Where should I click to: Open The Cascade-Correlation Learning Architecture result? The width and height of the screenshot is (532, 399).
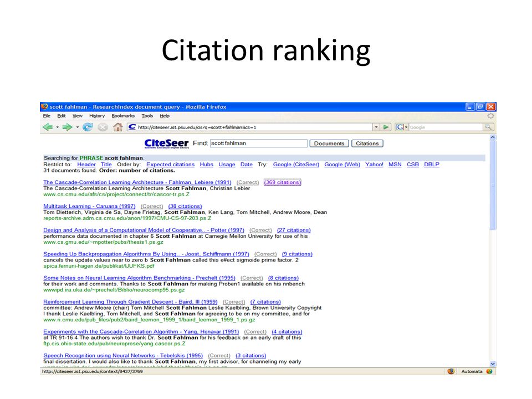[x=137, y=182]
